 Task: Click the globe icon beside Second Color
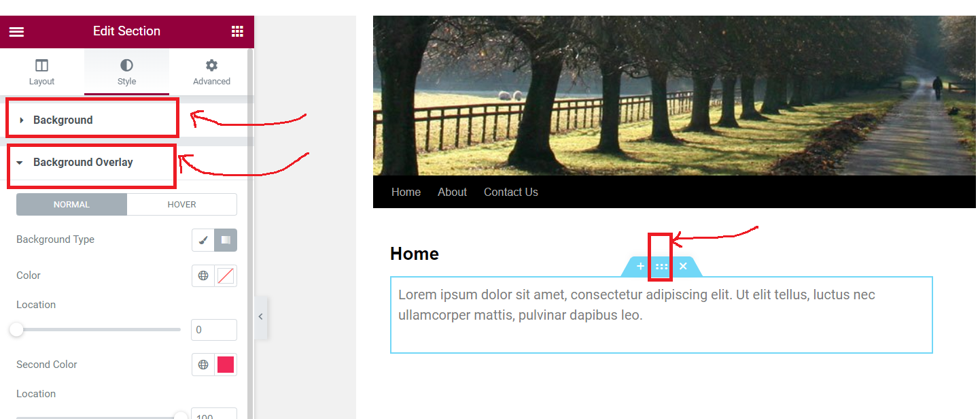(x=203, y=365)
